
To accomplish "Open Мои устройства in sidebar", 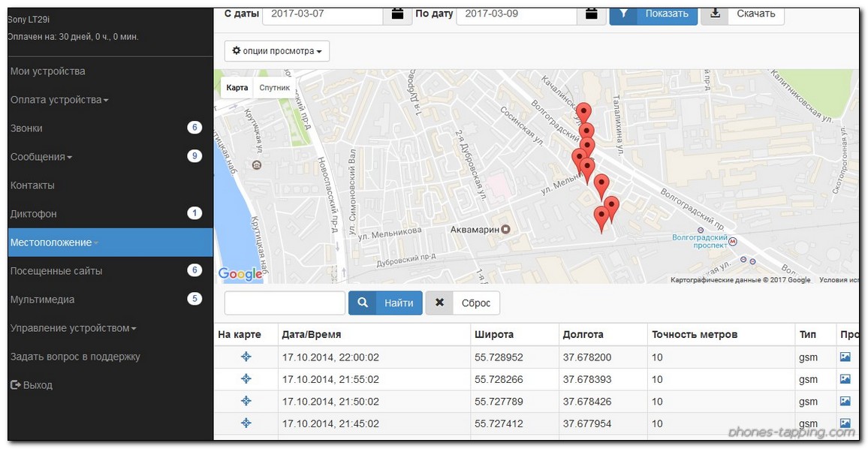I will click(x=48, y=71).
